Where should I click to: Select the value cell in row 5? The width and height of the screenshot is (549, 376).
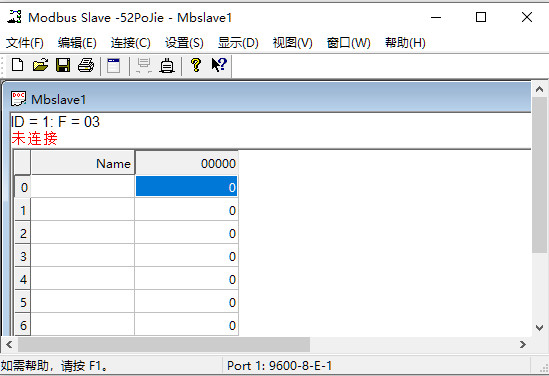186,301
